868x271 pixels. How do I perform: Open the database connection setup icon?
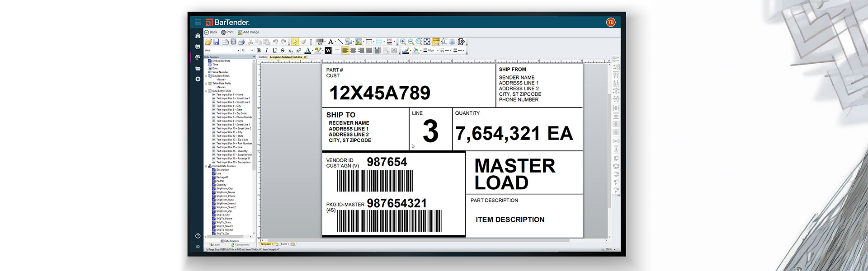[233, 42]
